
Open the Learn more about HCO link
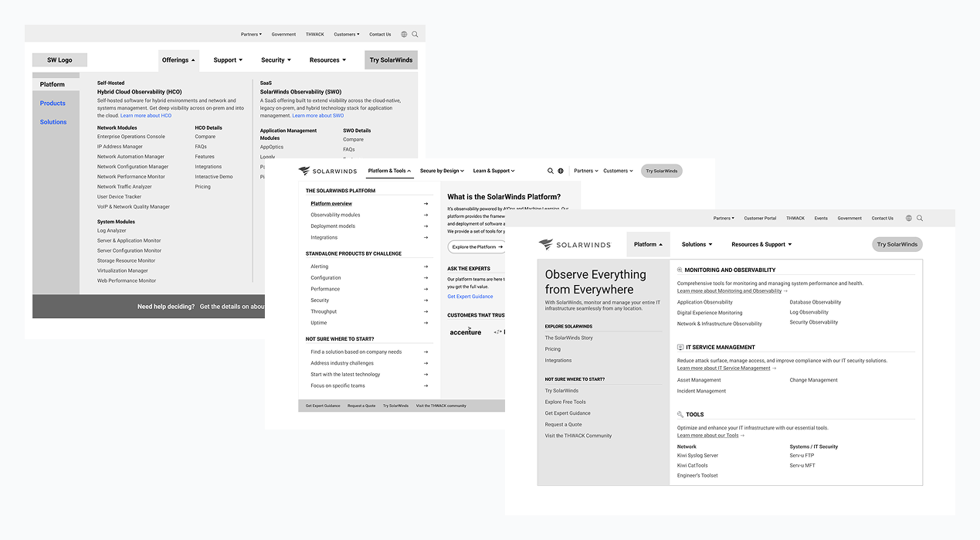[146, 116]
